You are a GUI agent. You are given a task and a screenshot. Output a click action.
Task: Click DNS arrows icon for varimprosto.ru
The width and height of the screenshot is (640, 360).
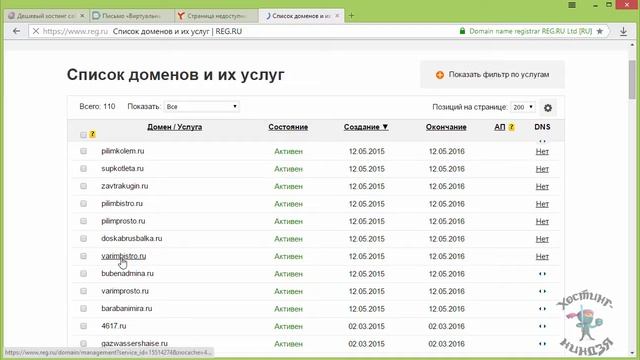click(x=542, y=291)
